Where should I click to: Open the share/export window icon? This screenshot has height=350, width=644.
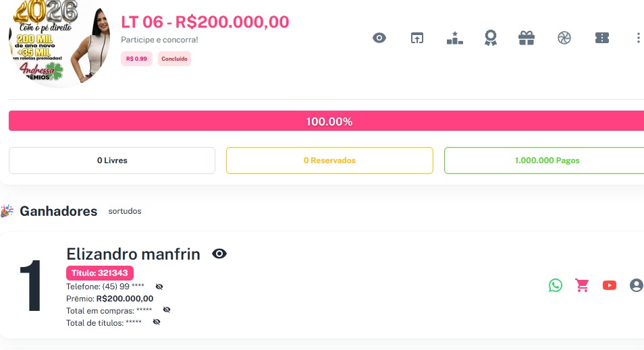click(x=417, y=38)
